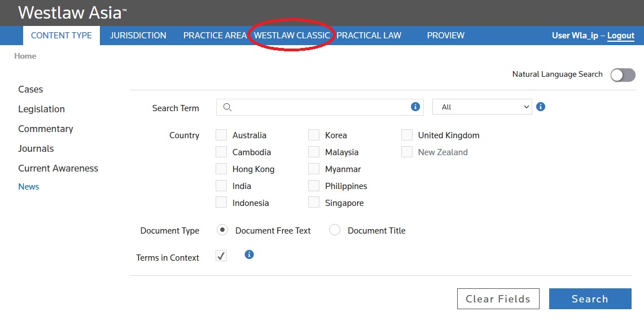Check the New Zealand country box
This screenshot has height=325, width=644.
tap(407, 152)
